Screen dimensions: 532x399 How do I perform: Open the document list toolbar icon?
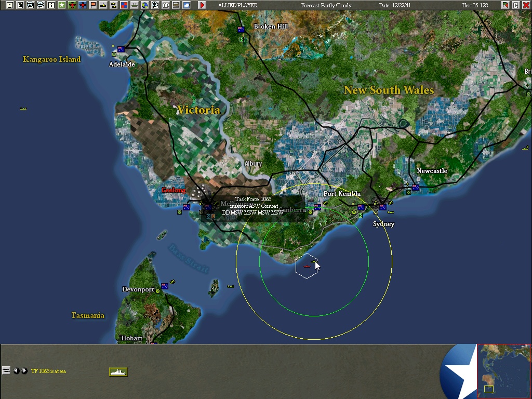[x=20, y=5]
